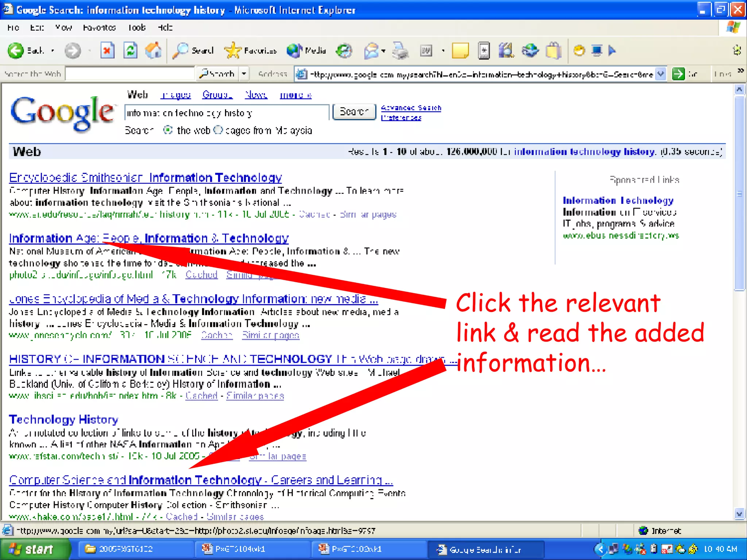Open the address bar URL dropdown
This screenshot has height=560, width=747.
pyautogui.click(x=661, y=74)
